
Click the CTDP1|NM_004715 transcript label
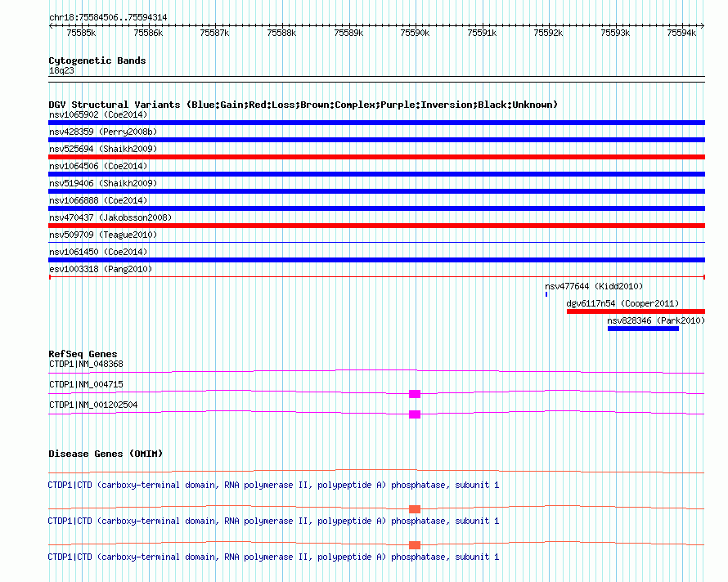[87, 385]
